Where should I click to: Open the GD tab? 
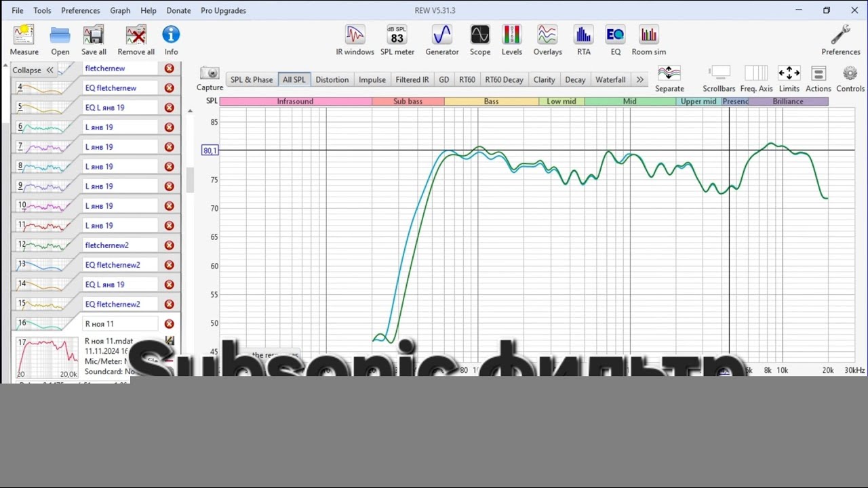444,79
